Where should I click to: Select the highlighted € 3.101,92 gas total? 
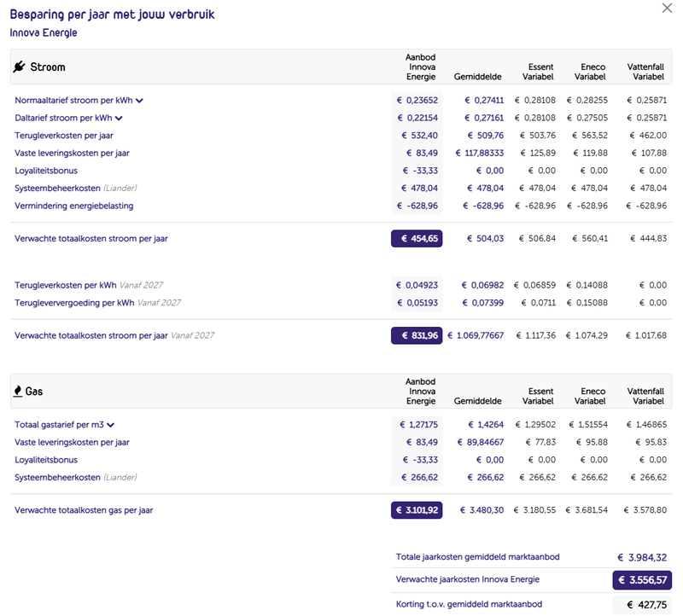coord(417,510)
